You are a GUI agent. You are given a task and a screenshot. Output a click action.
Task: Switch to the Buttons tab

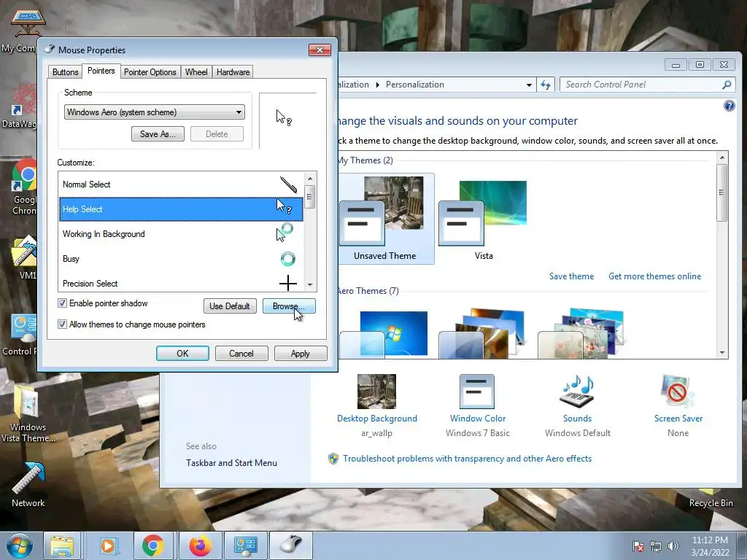65,72
